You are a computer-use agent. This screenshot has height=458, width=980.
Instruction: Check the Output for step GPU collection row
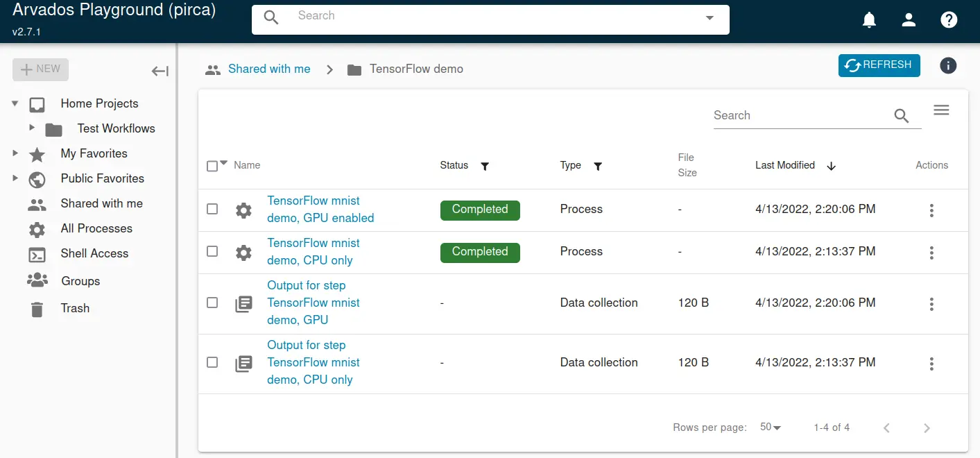tap(212, 303)
